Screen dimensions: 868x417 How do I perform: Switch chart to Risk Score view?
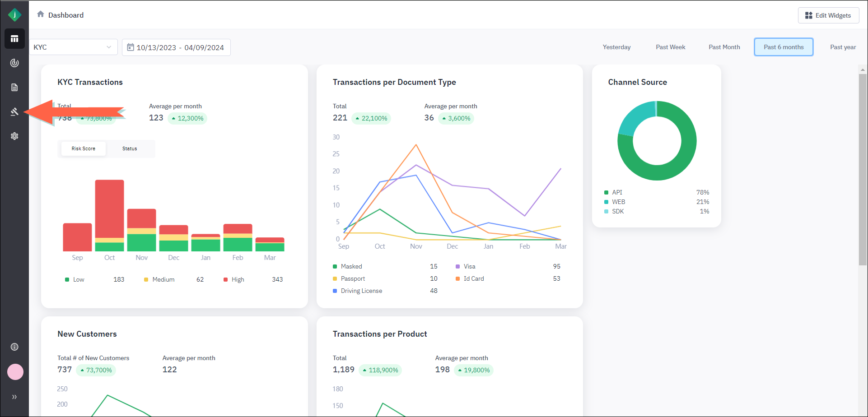point(84,148)
